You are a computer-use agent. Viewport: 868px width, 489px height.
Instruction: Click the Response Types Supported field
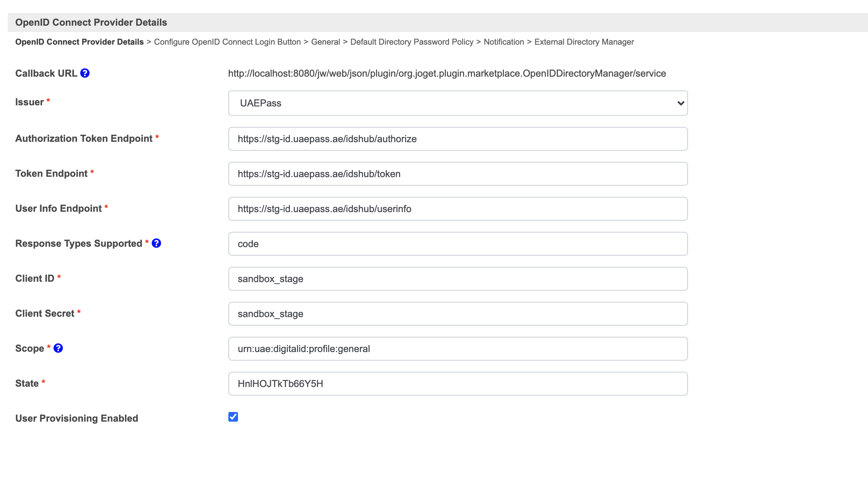pos(458,244)
